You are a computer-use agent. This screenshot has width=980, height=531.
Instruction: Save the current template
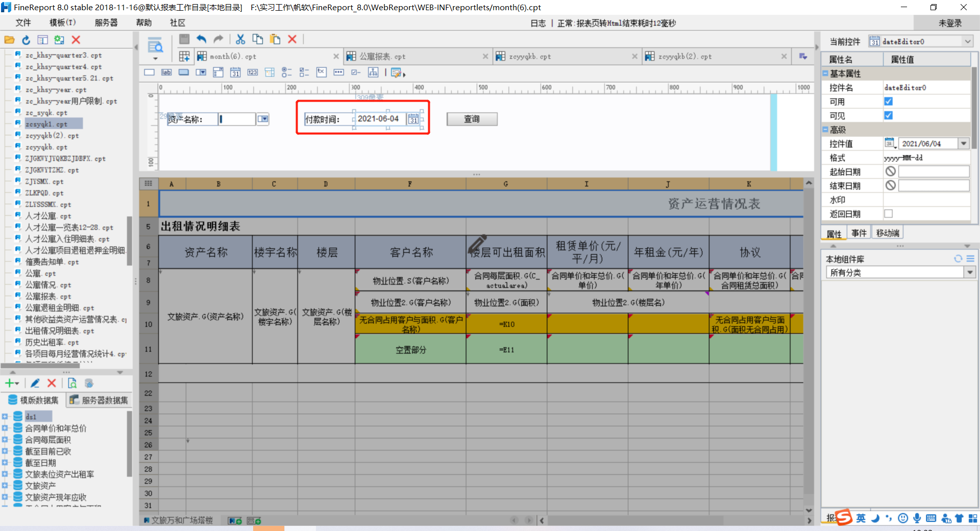(x=184, y=39)
